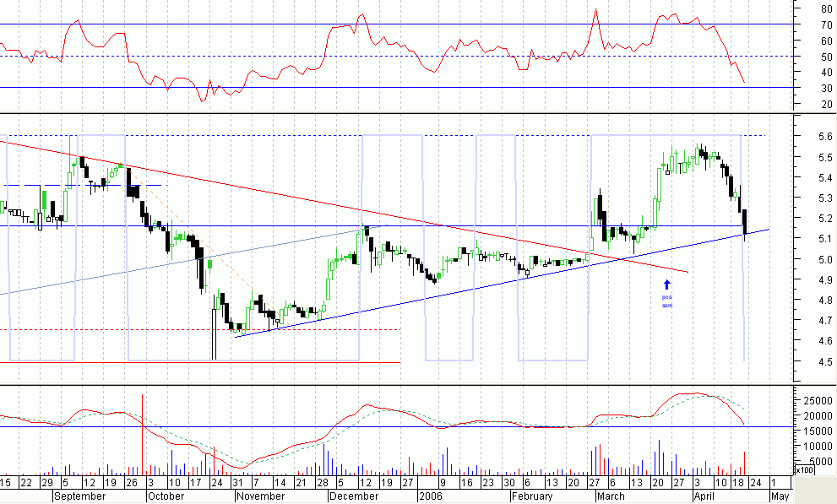Click the 5000 volume axis label

[822, 462]
